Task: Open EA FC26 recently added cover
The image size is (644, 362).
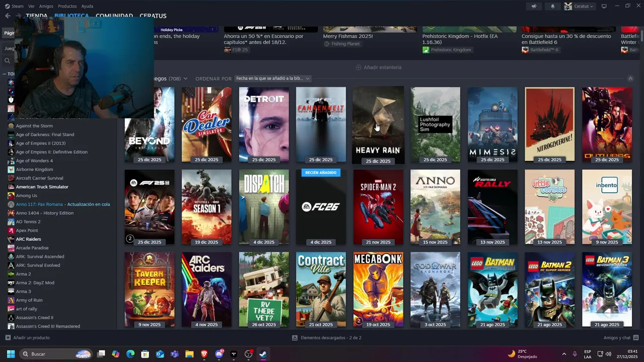Action: tap(321, 207)
